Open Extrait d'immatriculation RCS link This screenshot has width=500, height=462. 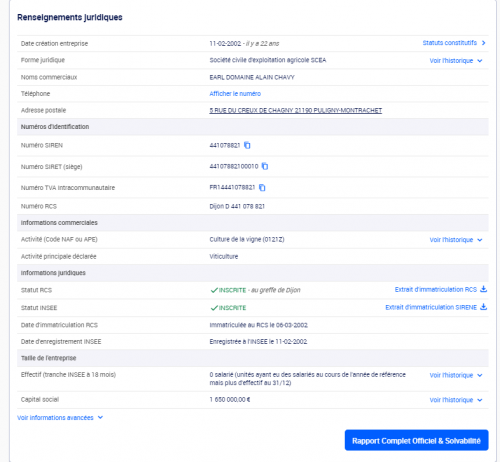click(x=436, y=290)
